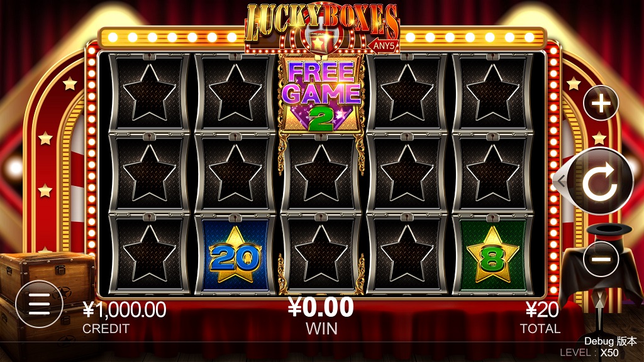Click the ¥0.00 win display

(321, 307)
